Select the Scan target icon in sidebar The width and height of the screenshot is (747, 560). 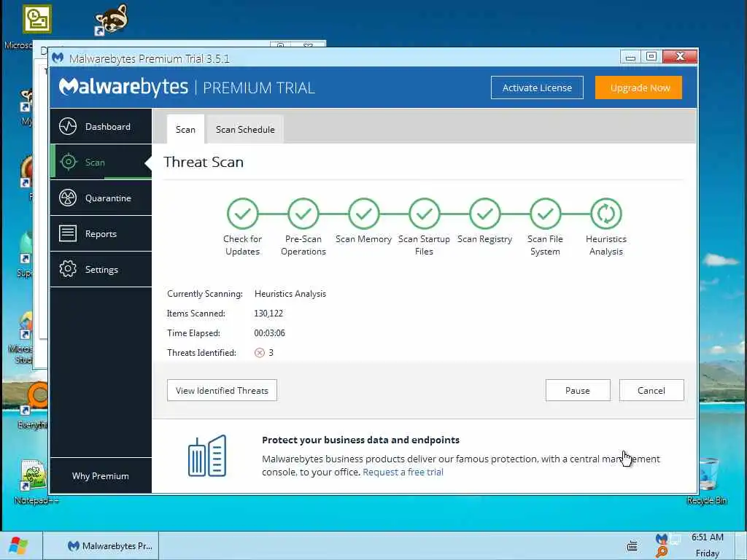point(68,162)
